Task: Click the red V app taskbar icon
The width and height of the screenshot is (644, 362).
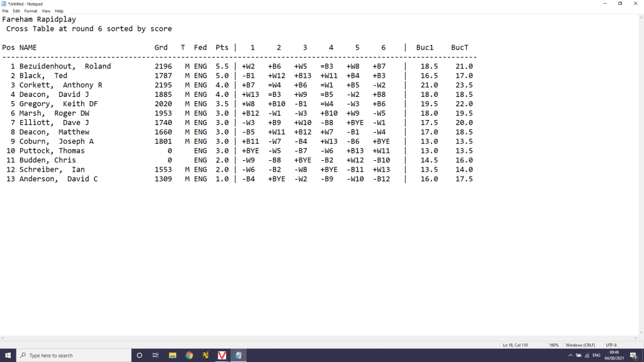Action: 222,355
